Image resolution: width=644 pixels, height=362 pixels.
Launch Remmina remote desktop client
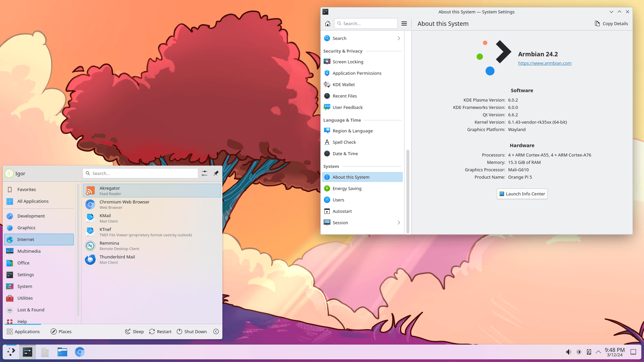tap(109, 246)
